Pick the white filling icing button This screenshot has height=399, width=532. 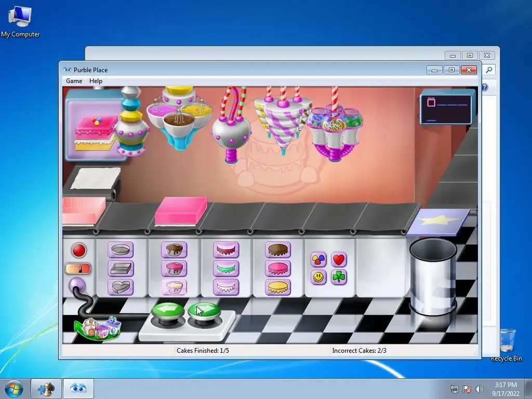226,287
